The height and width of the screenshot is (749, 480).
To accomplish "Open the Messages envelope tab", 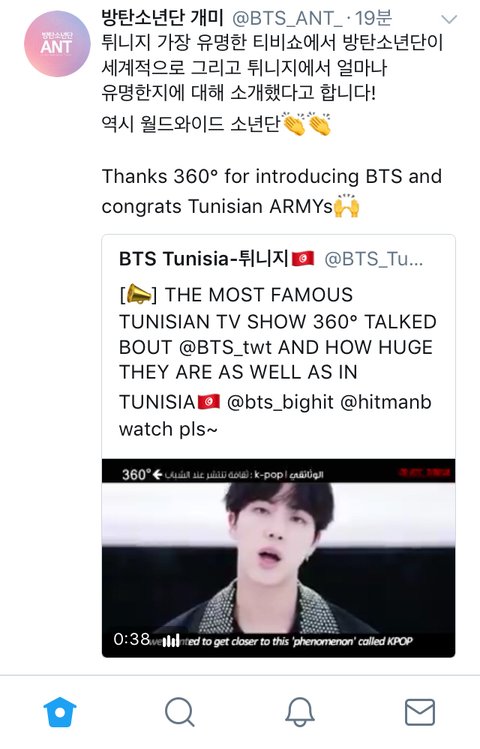I will (420, 712).
